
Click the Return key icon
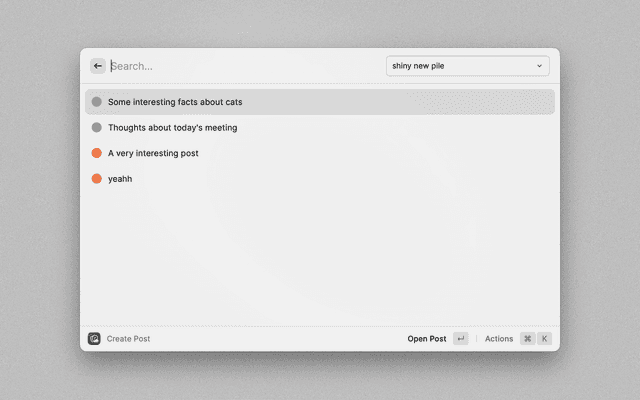[x=460, y=339]
